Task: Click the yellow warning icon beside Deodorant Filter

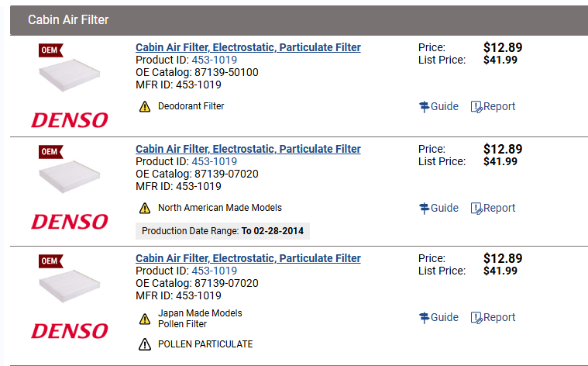Action: [145, 107]
